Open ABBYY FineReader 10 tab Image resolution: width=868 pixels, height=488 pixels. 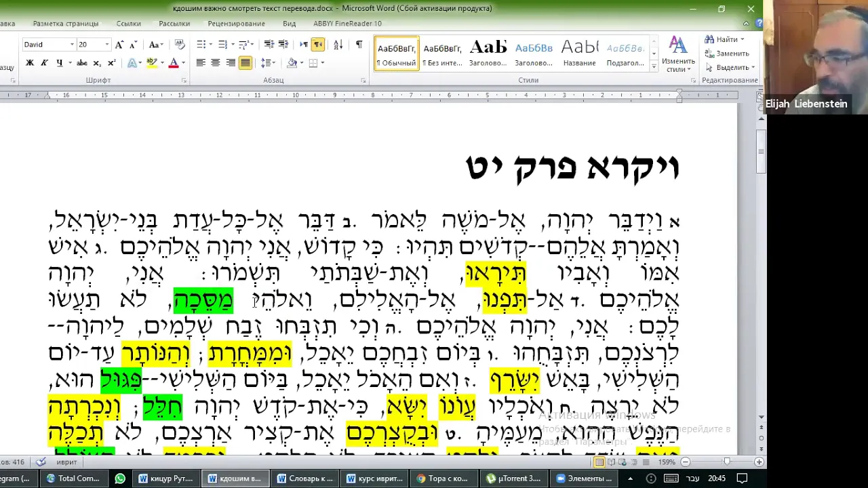pos(347,24)
